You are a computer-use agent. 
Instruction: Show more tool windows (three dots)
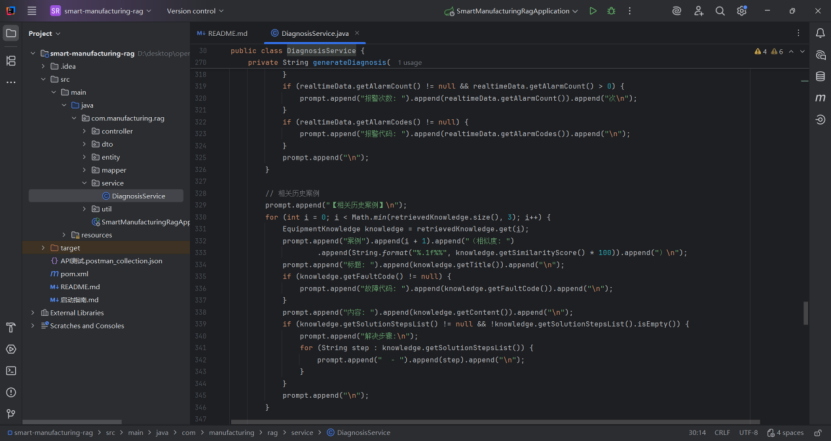pyautogui.click(x=11, y=83)
